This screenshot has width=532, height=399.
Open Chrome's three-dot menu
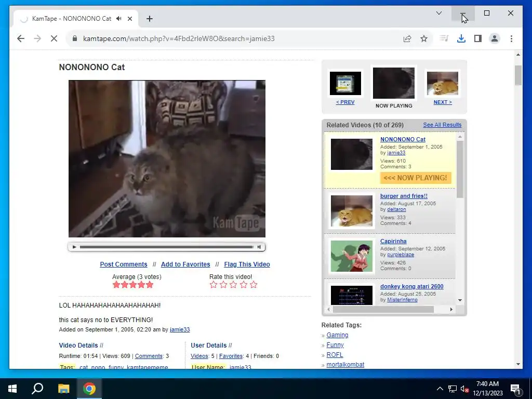[511, 38]
